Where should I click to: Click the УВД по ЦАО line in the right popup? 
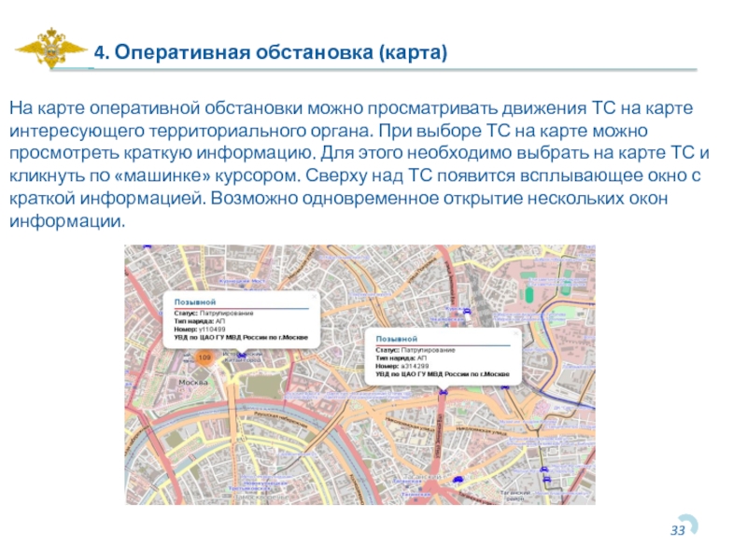click(442, 373)
